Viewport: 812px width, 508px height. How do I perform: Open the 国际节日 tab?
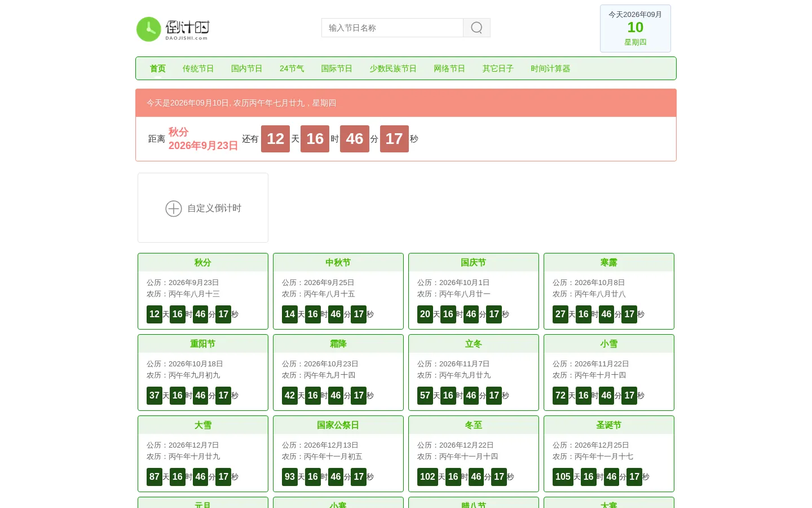click(x=337, y=68)
